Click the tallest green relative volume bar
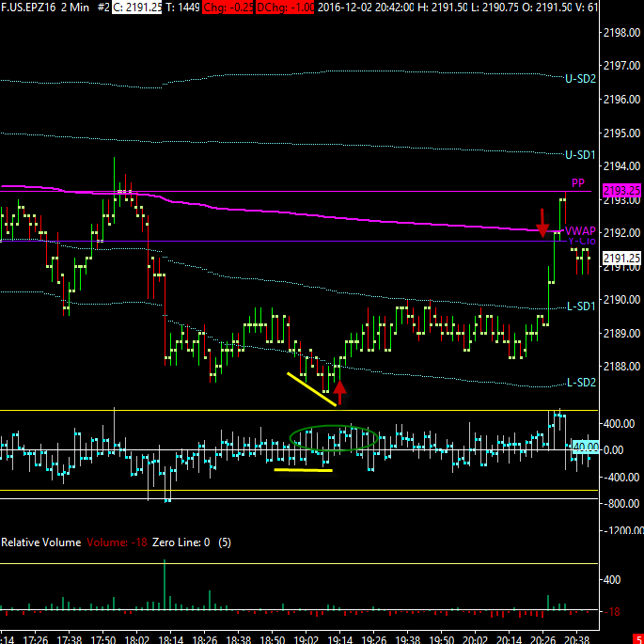 pos(165,585)
